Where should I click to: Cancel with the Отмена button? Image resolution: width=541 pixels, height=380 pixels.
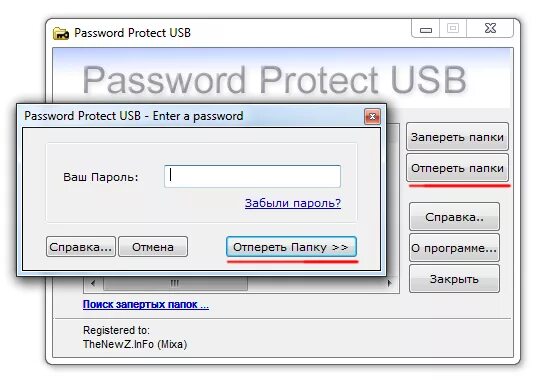click(x=153, y=247)
